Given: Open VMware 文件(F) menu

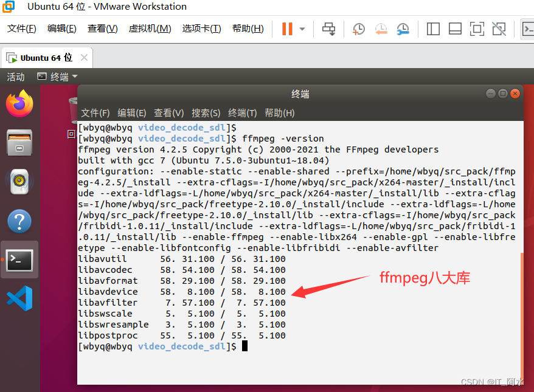Looking at the screenshot, I should [22, 29].
